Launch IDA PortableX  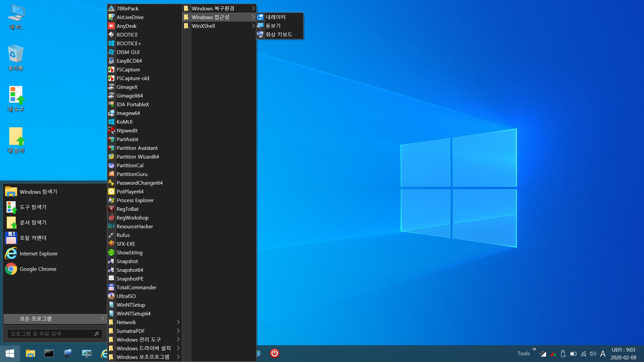[x=145, y=104]
